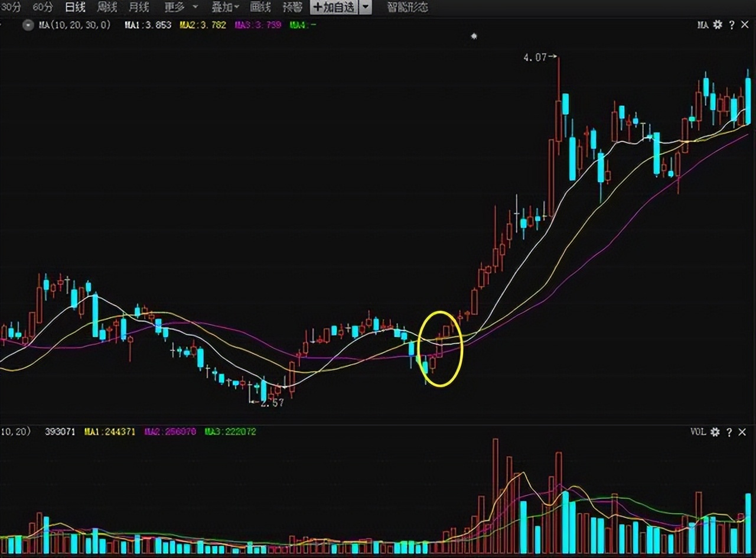
Task: Open help for the VOL panel
Action: tap(729, 432)
